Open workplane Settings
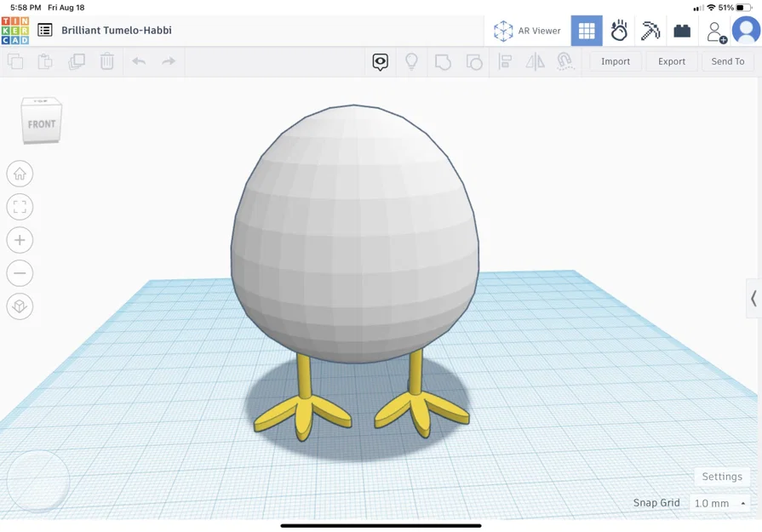 tap(722, 477)
